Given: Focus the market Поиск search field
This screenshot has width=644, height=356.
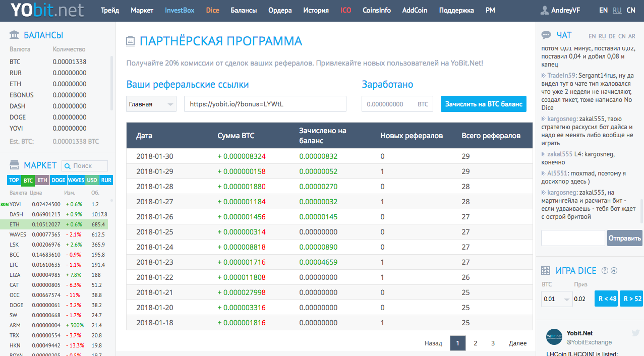Looking at the screenshot, I should pyautogui.click(x=85, y=166).
